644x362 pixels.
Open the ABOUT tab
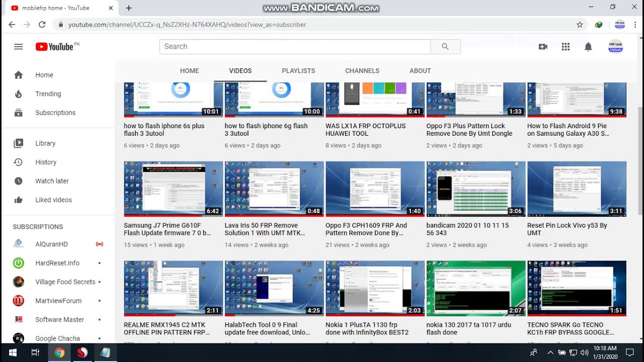pyautogui.click(x=420, y=71)
